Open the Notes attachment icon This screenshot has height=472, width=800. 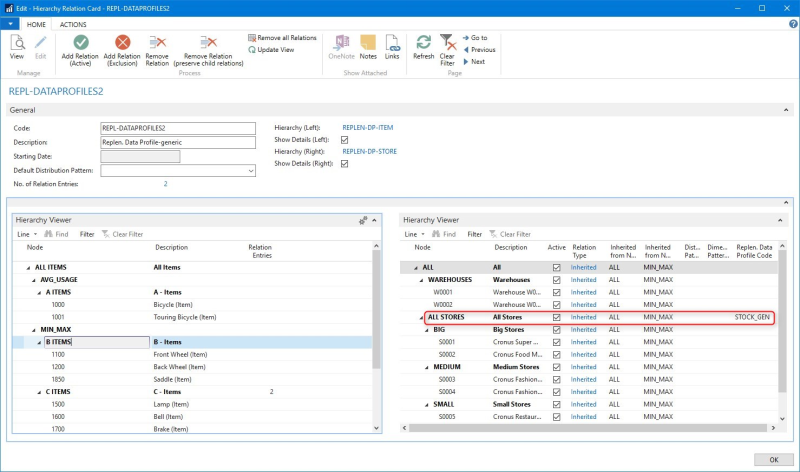pos(368,42)
